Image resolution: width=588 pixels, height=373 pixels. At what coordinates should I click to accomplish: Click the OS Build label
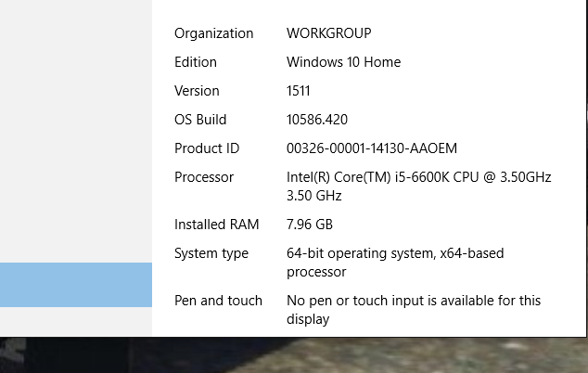[200, 120]
